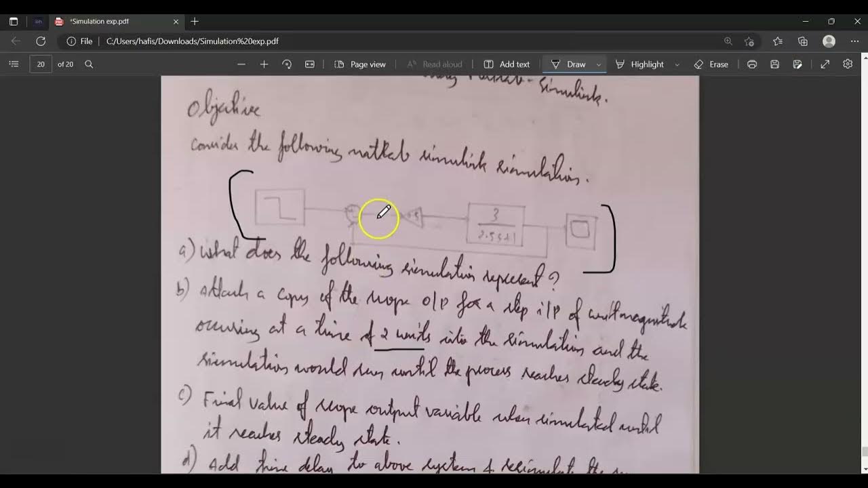Add this page to favorites
Viewport: 868px width, 488px height.
[749, 41]
